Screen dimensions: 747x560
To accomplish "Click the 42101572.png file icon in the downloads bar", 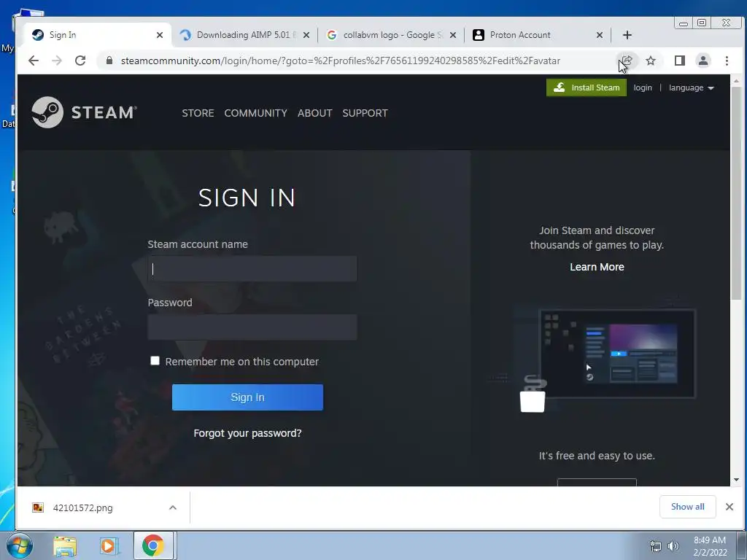I will pyautogui.click(x=38, y=507).
